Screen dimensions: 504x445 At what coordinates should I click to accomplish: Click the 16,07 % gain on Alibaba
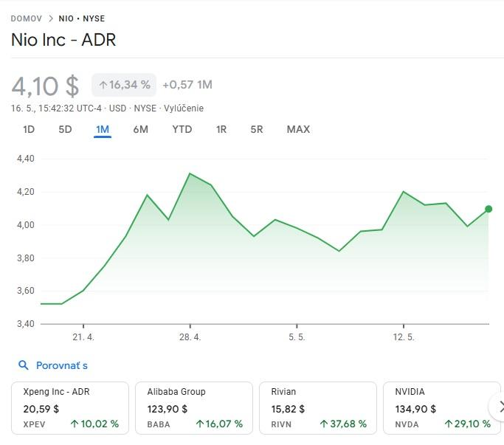pos(219,424)
